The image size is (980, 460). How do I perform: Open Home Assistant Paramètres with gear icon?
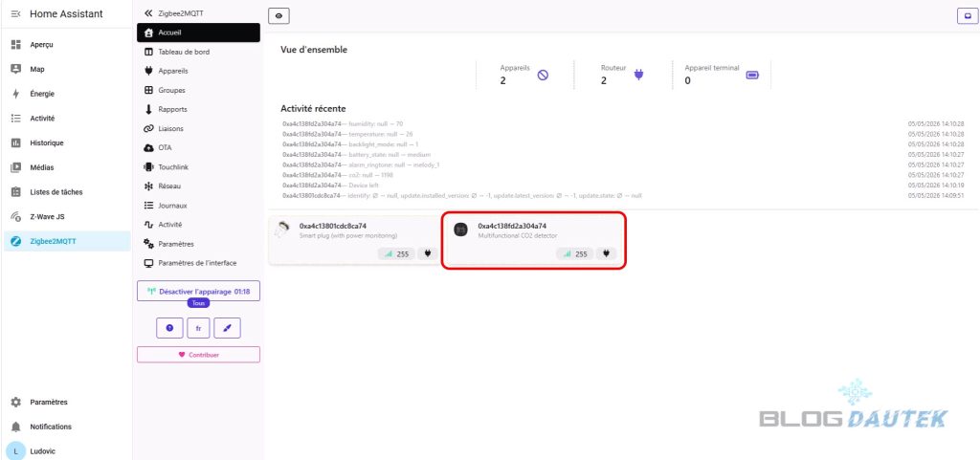coord(67,402)
